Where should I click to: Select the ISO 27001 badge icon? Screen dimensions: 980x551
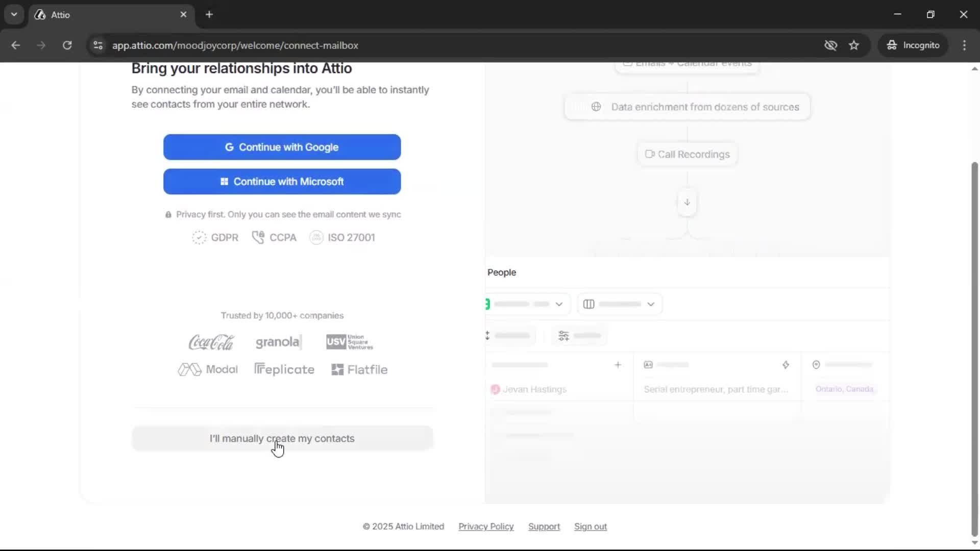pyautogui.click(x=315, y=238)
